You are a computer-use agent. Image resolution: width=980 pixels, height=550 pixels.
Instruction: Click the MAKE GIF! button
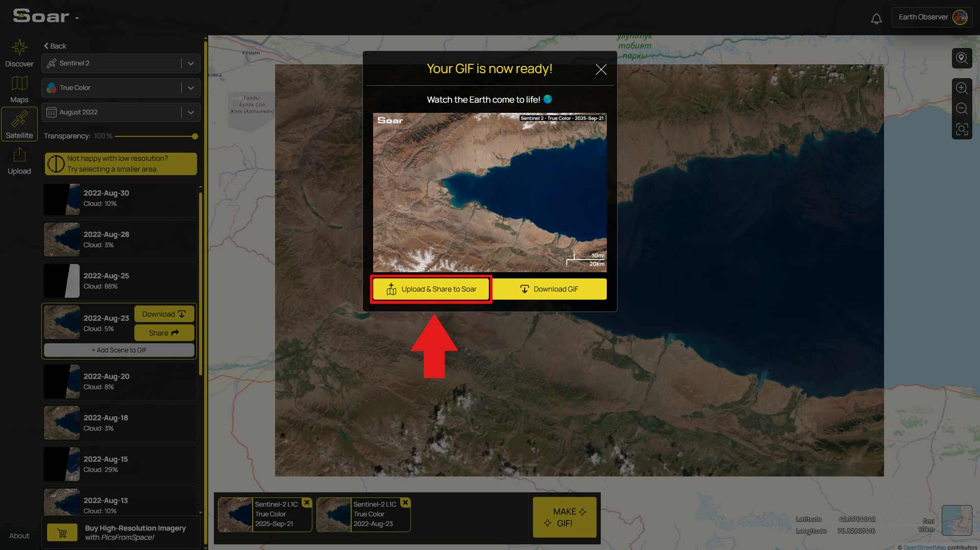565,517
